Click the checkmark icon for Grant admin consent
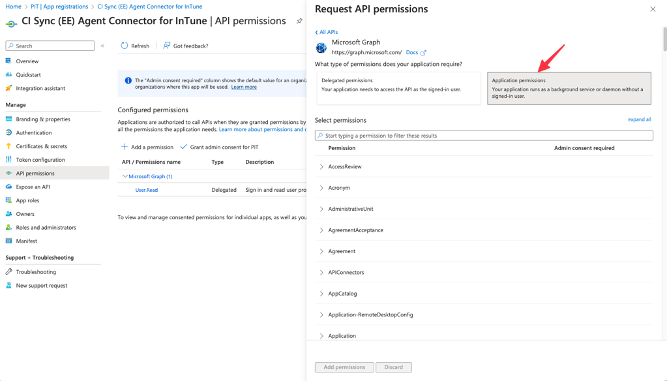668x382 pixels. tap(183, 146)
